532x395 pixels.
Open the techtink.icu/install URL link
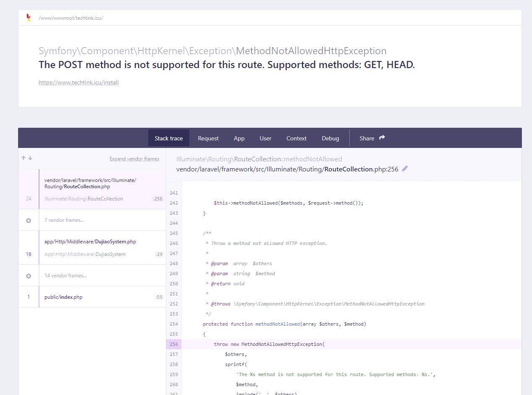pyautogui.click(x=79, y=82)
